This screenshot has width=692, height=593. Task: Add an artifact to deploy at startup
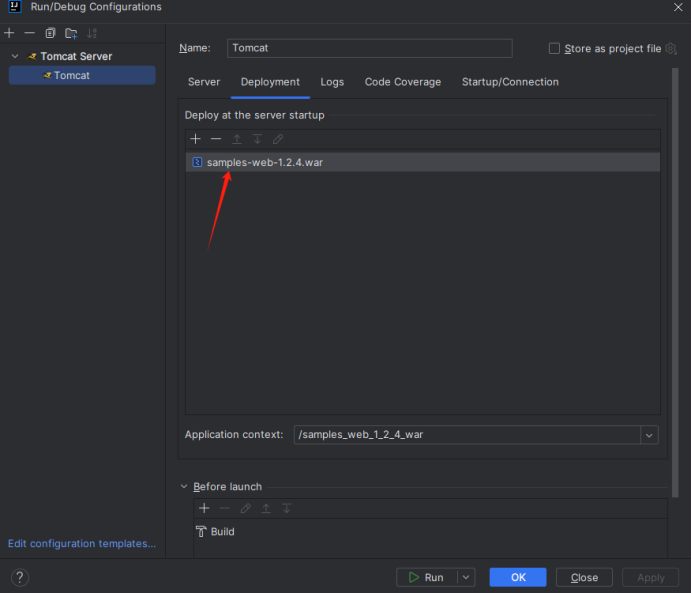pyautogui.click(x=196, y=139)
